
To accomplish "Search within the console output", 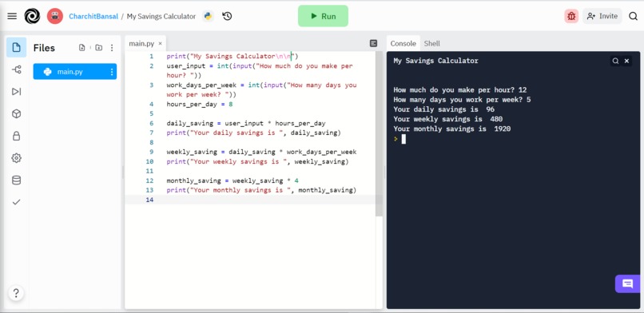I will tap(615, 61).
